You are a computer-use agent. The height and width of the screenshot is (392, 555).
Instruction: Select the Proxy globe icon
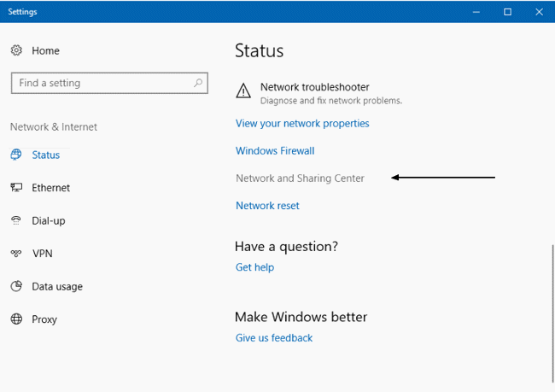[16, 319]
